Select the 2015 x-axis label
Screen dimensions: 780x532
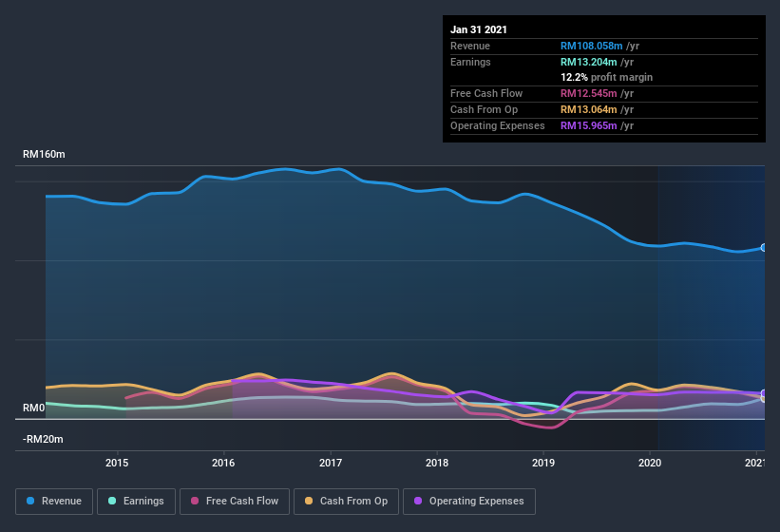coord(117,463)
